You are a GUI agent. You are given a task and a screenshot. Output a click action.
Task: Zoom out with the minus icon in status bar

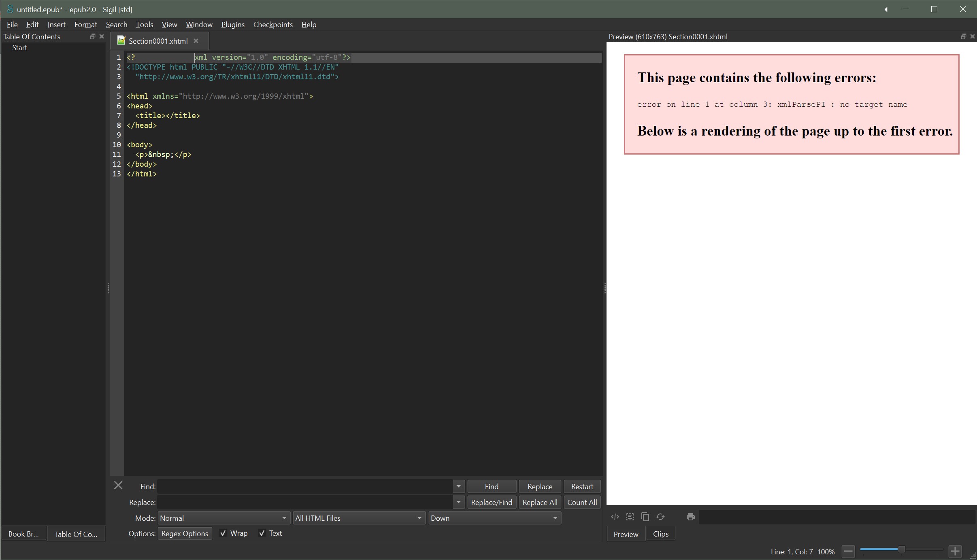pyautogui.click(x=848, y=551)
